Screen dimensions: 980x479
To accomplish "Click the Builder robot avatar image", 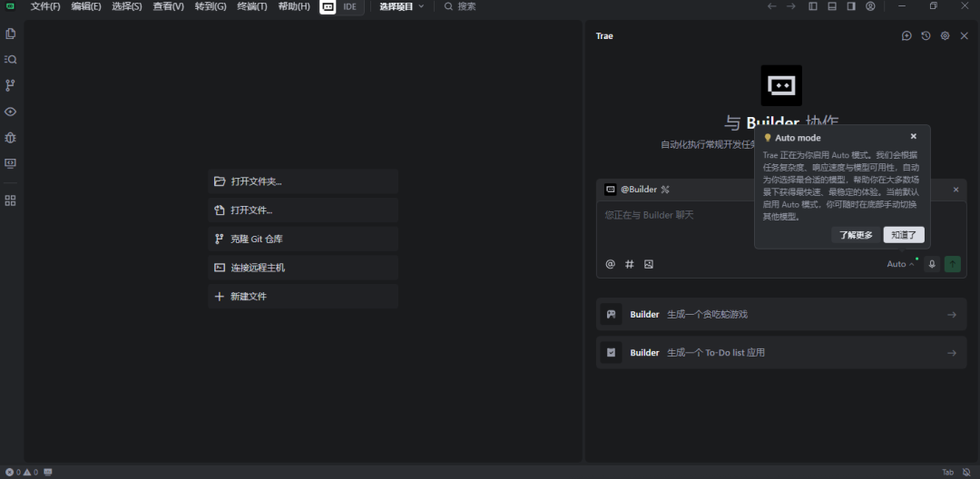I will 781,85.
